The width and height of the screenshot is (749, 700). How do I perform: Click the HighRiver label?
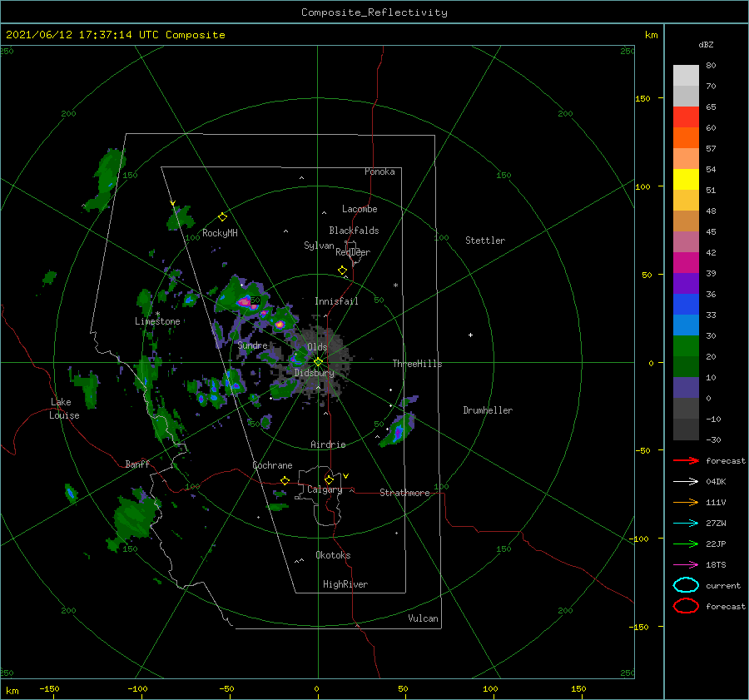[345, 584]
